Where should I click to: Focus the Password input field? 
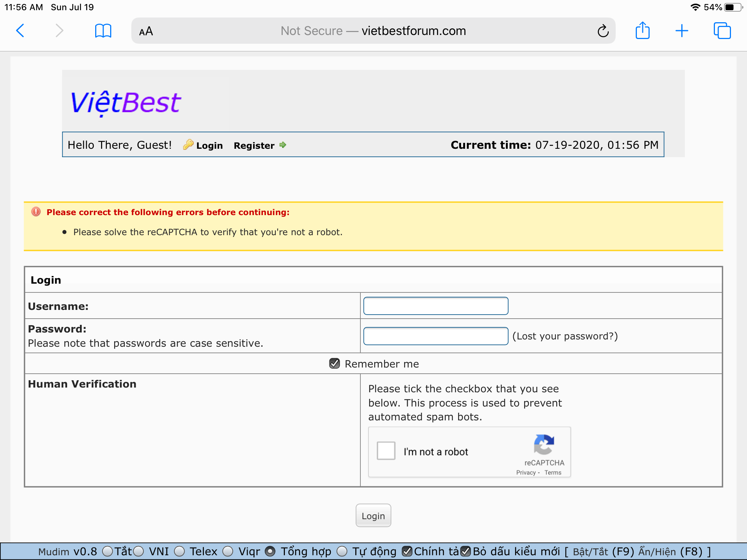436,336
